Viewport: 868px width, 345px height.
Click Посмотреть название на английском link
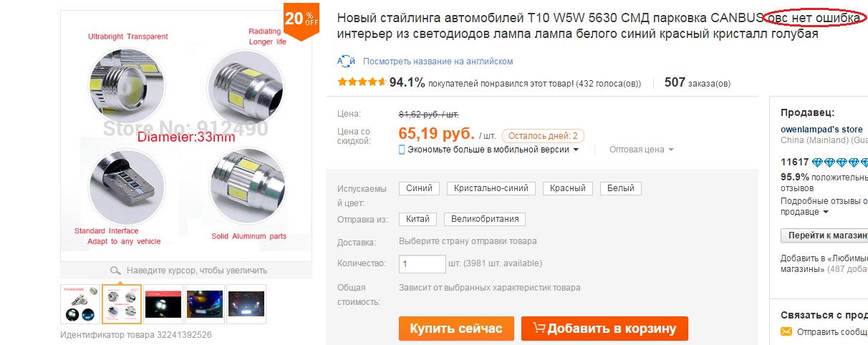click(438, 62)
